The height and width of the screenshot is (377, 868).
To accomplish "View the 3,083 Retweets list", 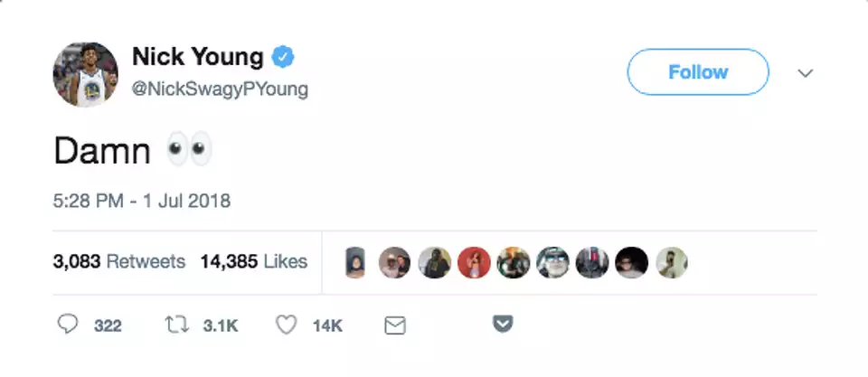I will coord(119,262).
